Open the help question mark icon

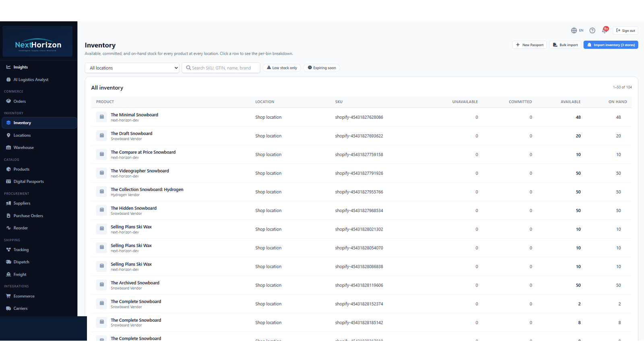592,31
